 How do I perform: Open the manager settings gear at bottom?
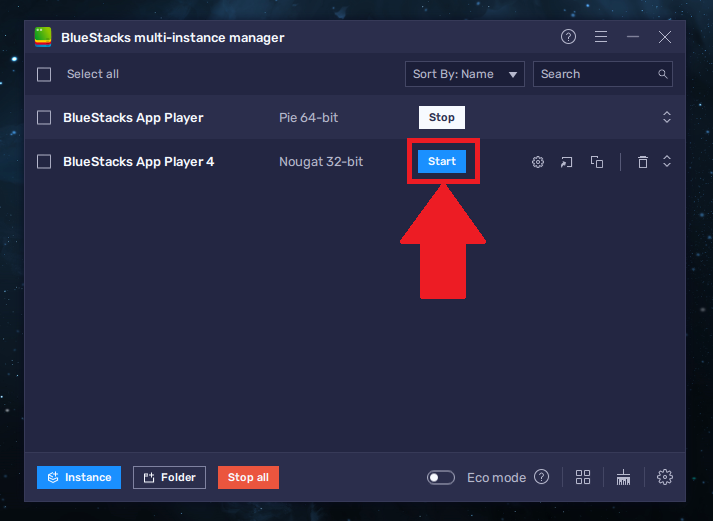point(665,477)
